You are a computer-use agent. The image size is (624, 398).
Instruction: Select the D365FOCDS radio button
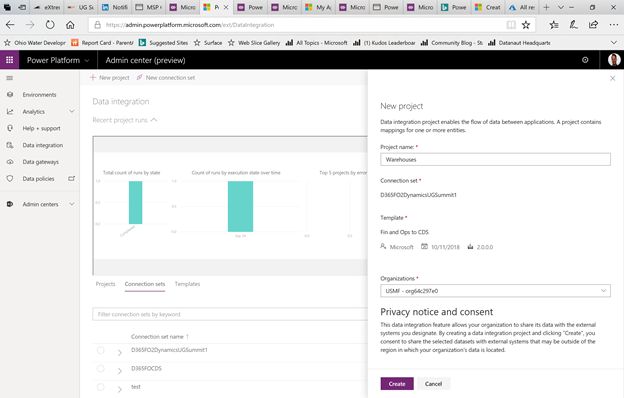point(101,369)
